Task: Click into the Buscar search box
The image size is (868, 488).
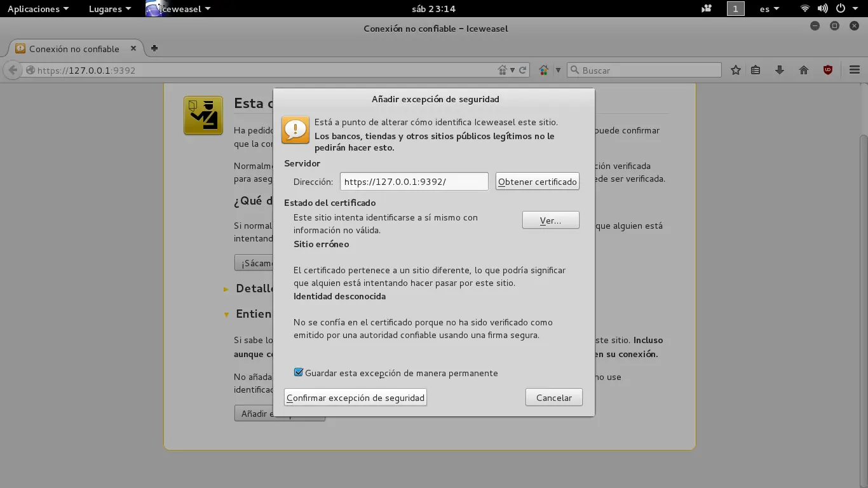Action: click(644, 71)
